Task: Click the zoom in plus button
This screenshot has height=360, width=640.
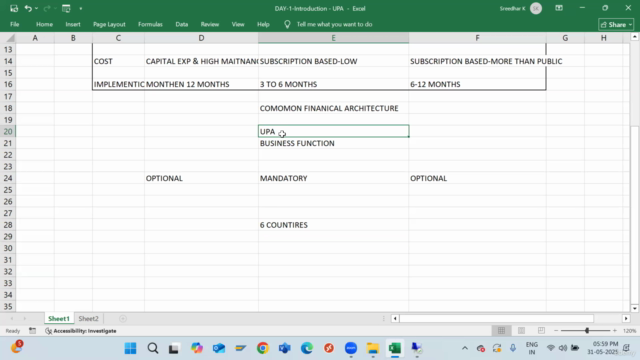Action: click(x=615, y=331)
